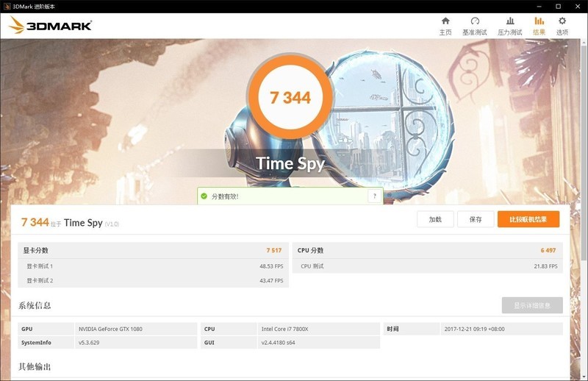Open the 基准测试 benchmarks gauge icon
Screen dimensions: 588x381
point(475,21)
